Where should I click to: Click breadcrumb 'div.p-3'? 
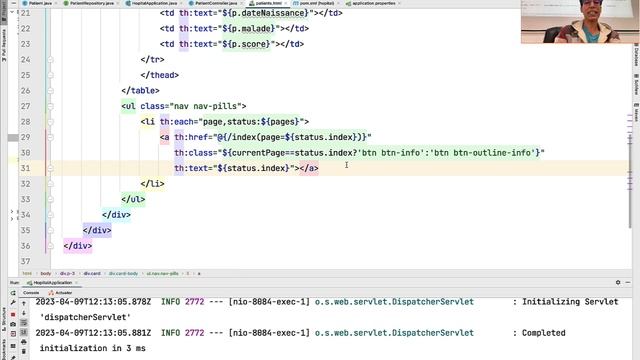(x=67, y=273)
